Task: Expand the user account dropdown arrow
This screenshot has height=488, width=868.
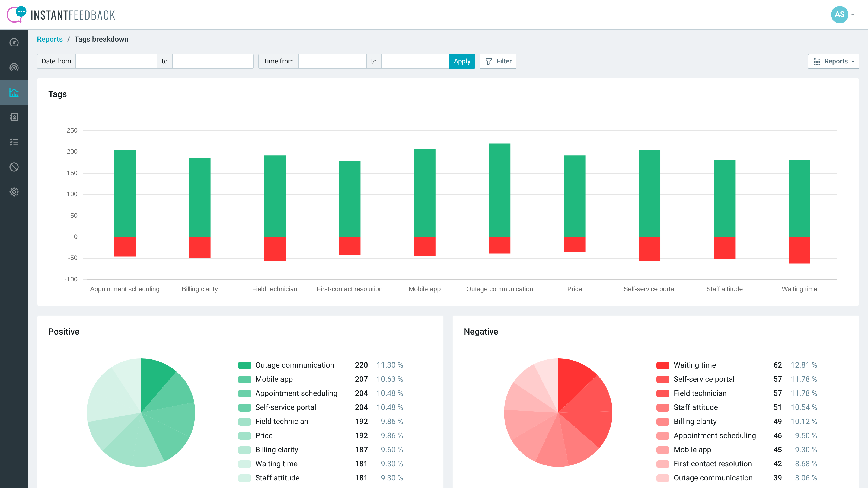Action: pos(853,14)
